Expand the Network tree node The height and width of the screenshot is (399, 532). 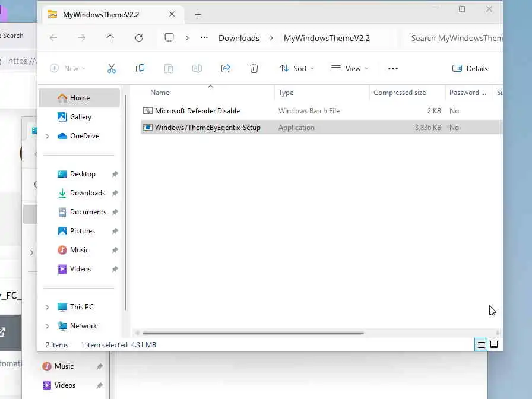pos(47,326)
